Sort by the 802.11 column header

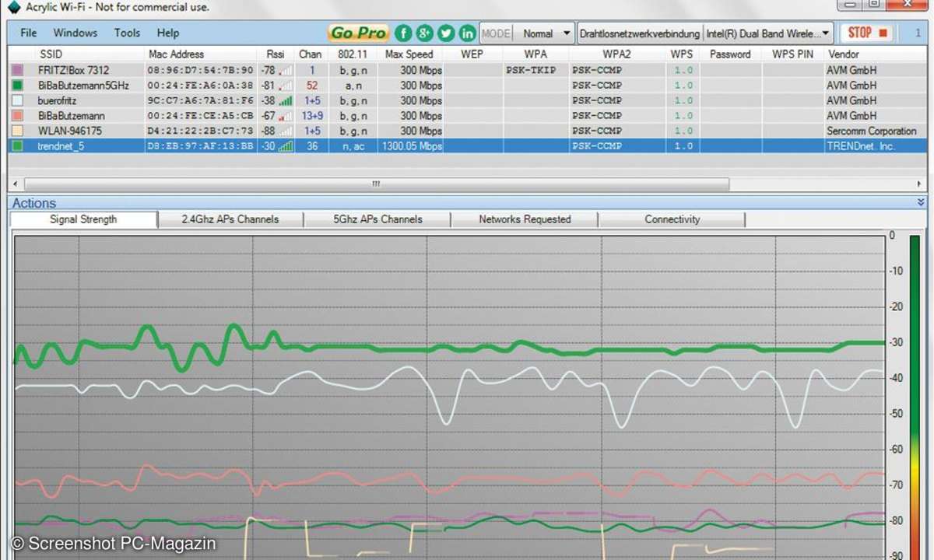click(353, 54)
